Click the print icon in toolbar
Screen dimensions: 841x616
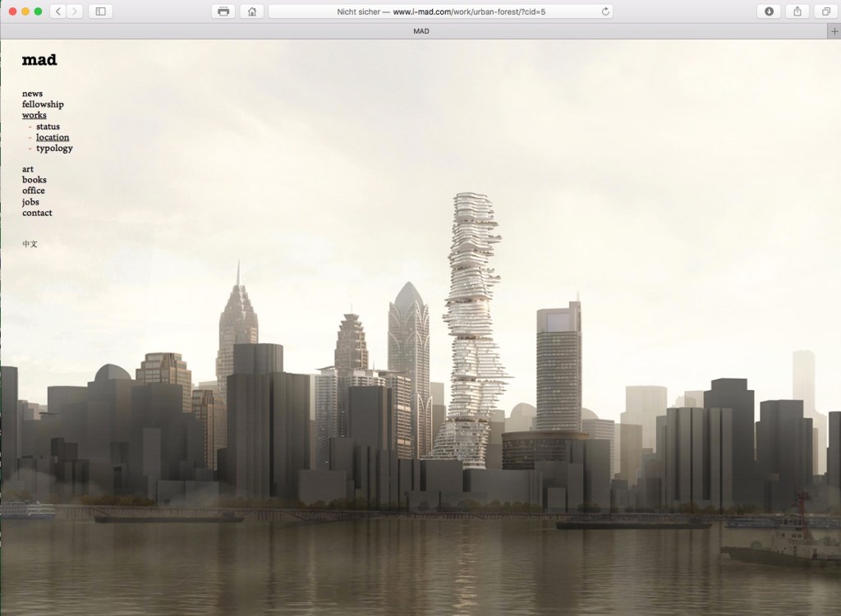coord(223,11)
